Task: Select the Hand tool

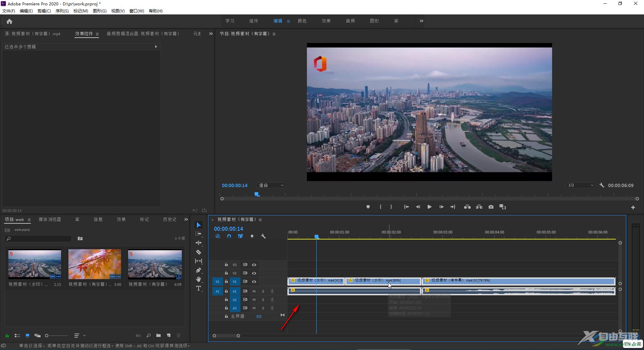Action: coord(199,279)
